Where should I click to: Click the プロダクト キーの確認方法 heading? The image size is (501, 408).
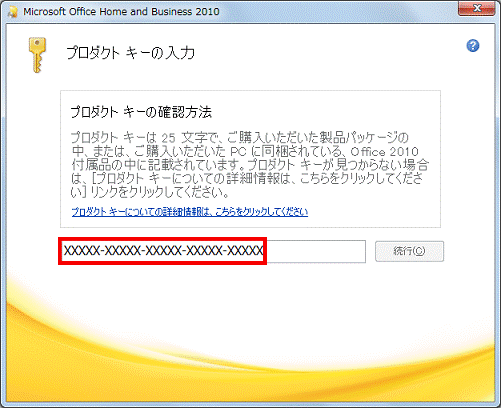tap(141, 112)
